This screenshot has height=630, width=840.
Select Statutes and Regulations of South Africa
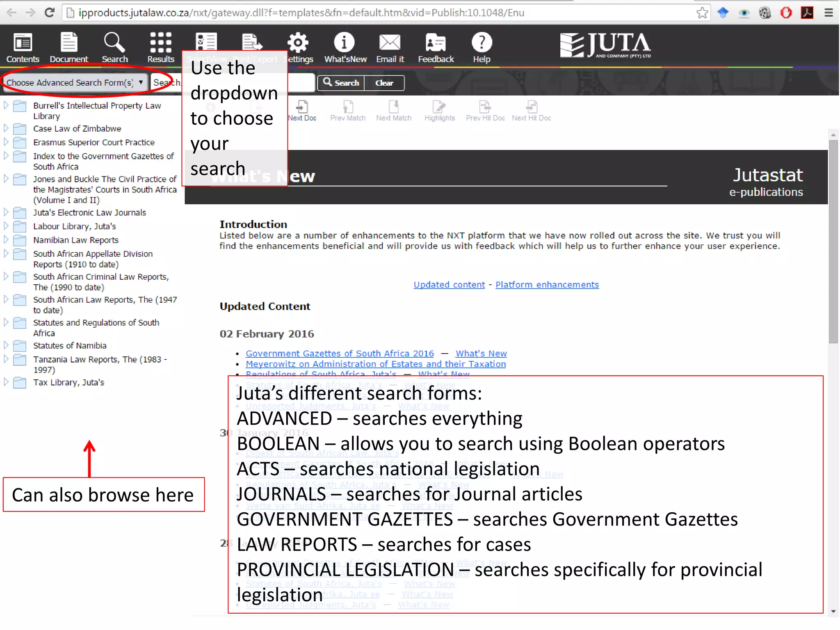point(96,328)
